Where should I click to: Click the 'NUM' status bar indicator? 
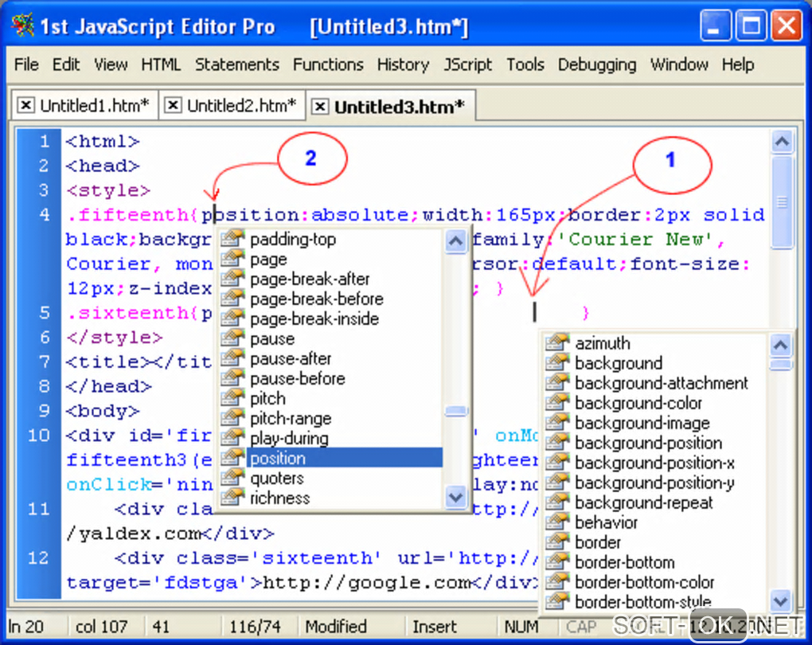pyautogui.click(x=521, y=627)
